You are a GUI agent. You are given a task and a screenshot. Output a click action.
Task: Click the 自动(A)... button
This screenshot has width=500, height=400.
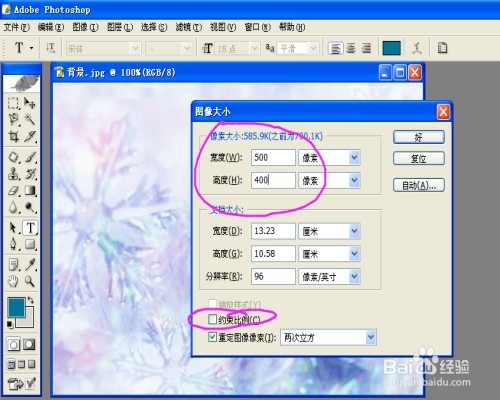coord(419,185)
